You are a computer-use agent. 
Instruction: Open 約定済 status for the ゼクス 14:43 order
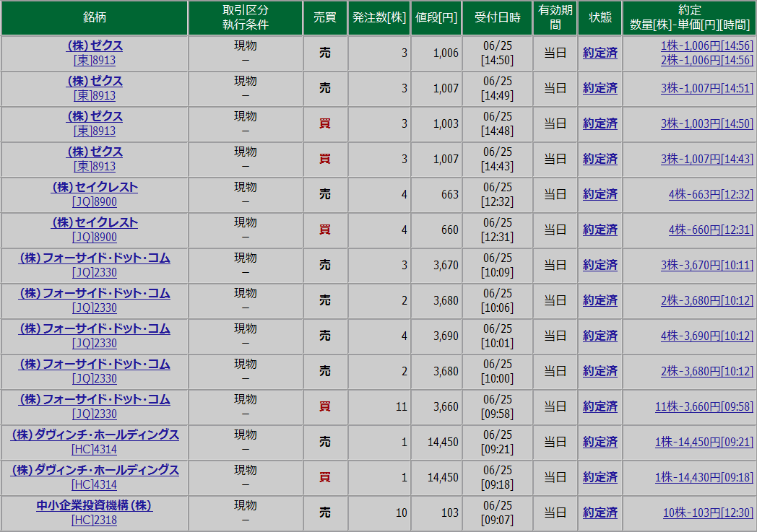(x=600, y=159)
